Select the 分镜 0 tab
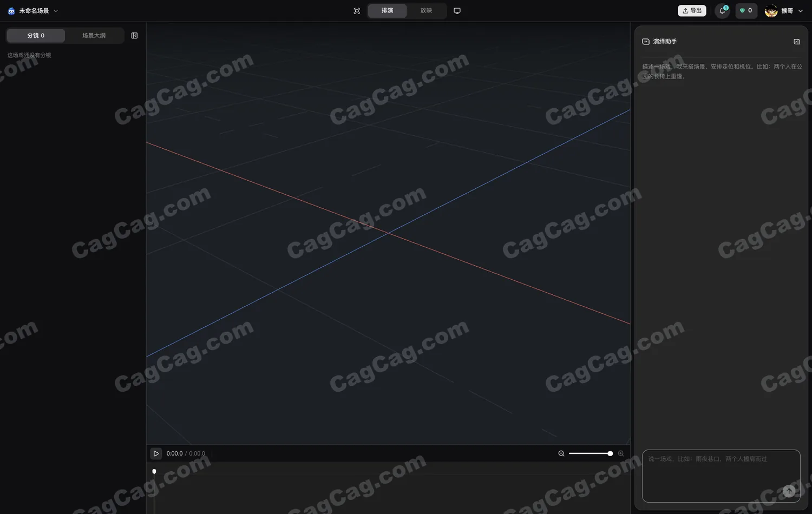The image size is (812, 514). 36,36
